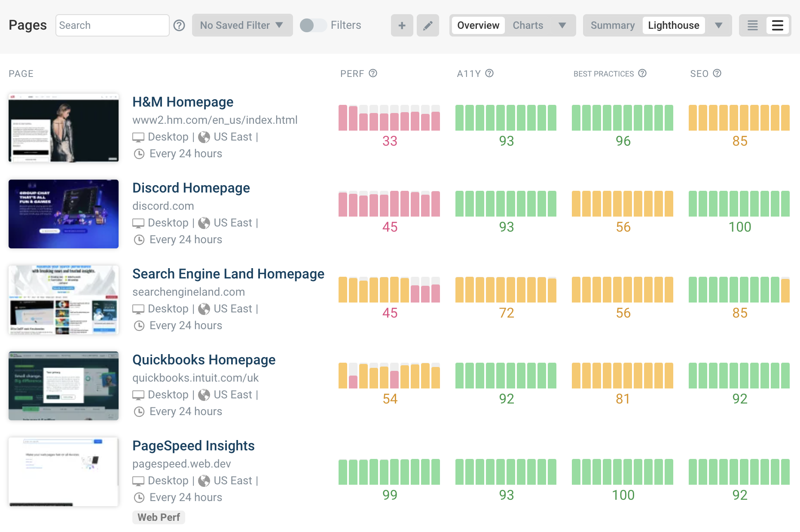The image size is (800, 532).
Task: Click the H&M Homepage performance score bars
Action: pos(389,118)
